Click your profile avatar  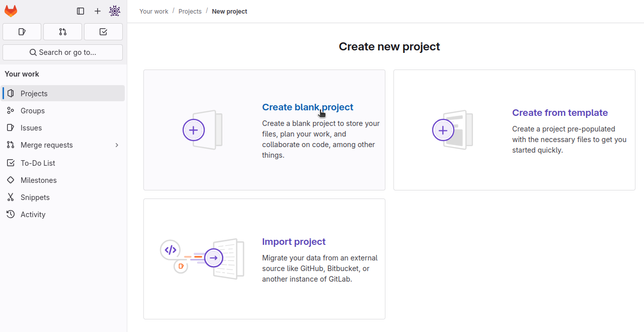pos(115,11)
